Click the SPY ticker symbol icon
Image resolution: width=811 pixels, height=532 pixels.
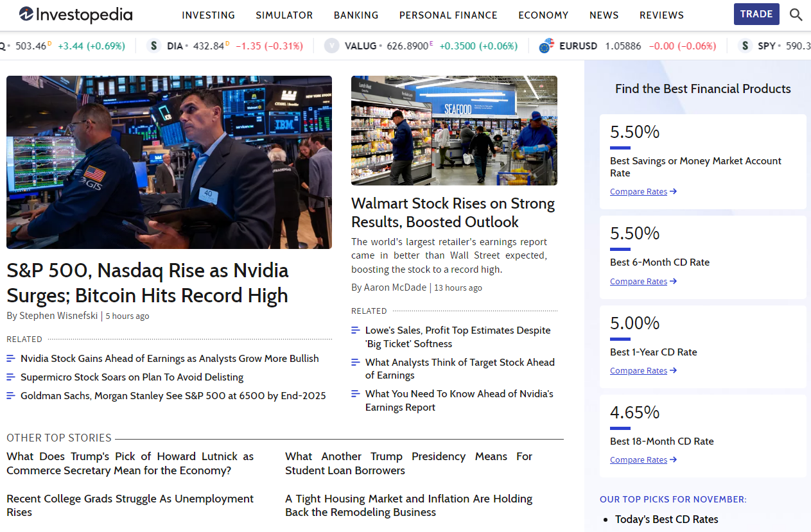pos(745,46)
